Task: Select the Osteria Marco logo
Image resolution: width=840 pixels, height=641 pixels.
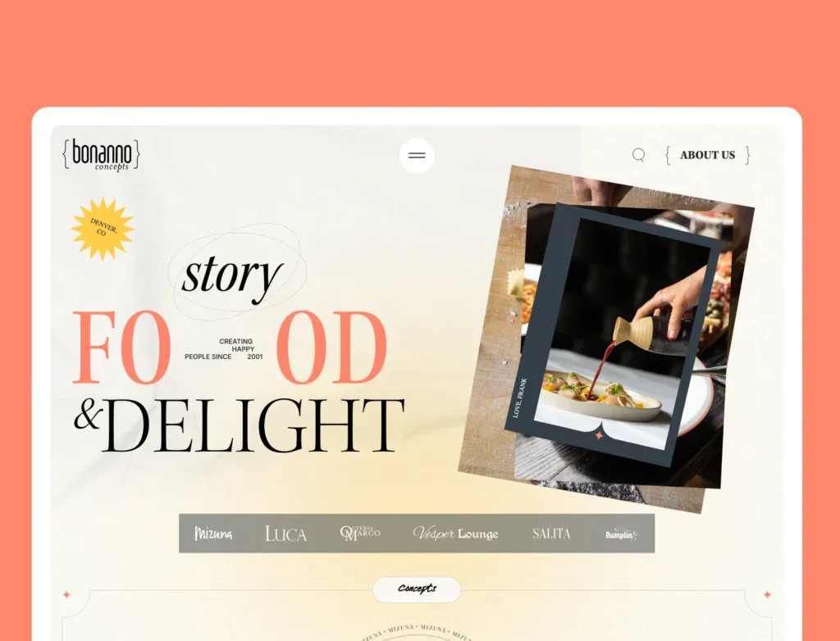Action: (360, 533)
